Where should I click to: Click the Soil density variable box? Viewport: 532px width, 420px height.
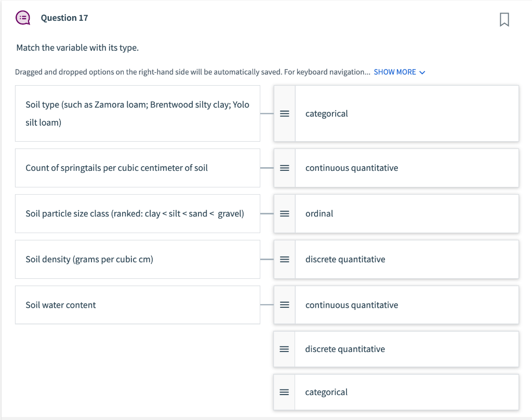click(x=137, y=260)
